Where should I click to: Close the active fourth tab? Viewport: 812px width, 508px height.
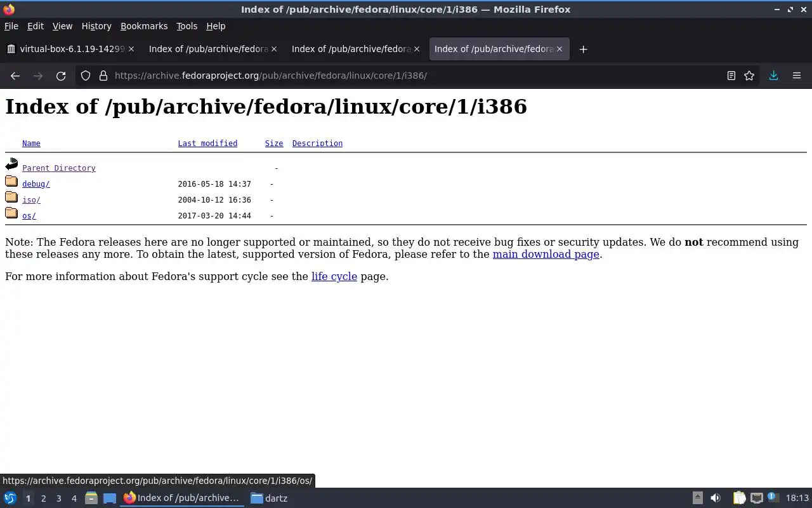tap(560, 49)
